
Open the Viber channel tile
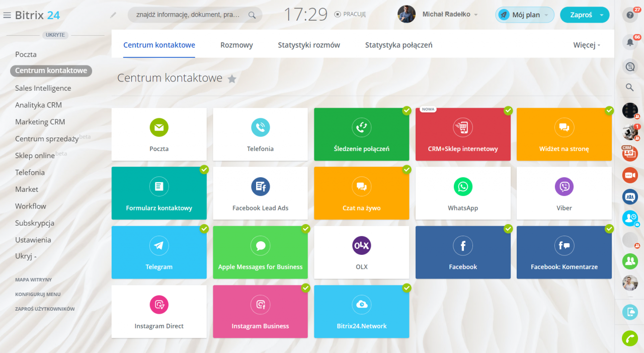[x=564, y=193]
